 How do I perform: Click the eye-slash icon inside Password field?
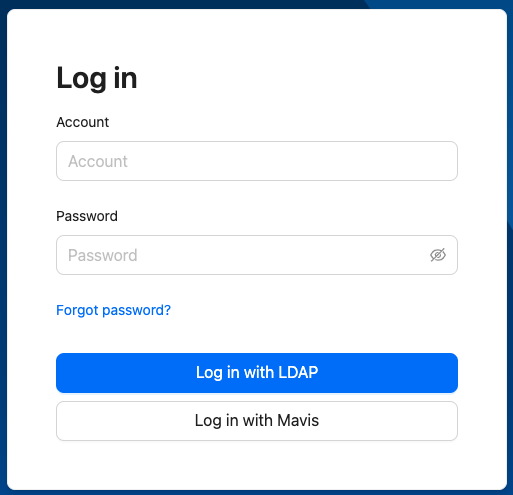point(438,255)
